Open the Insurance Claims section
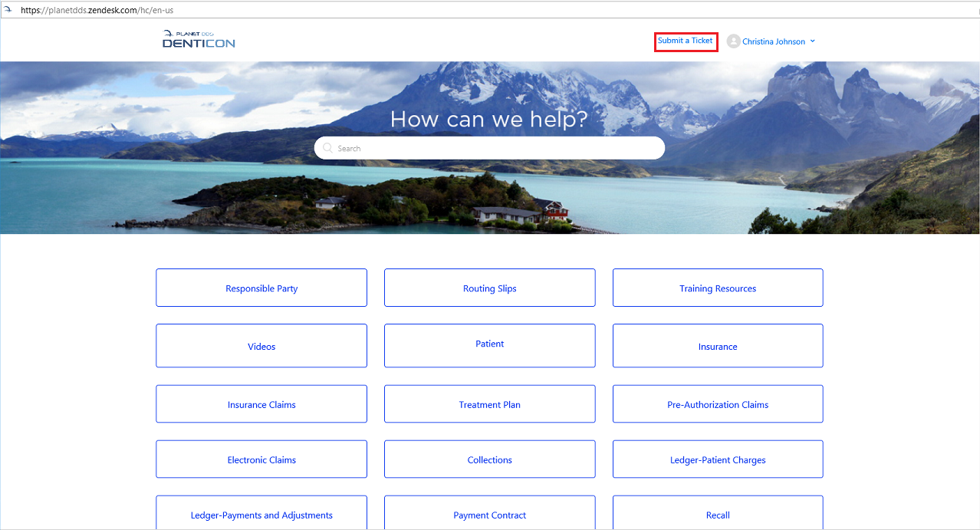The height and width of the screenshot is (530, 980). 261,403
